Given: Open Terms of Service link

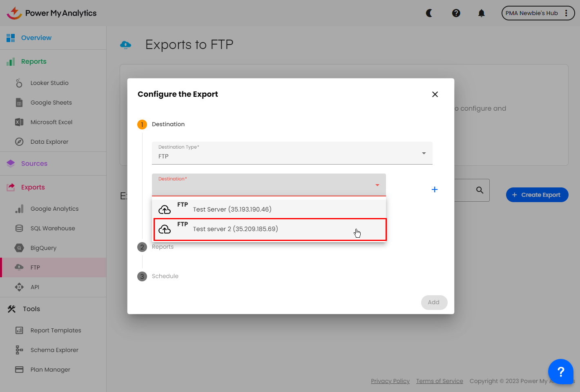Looking at the screenshot, I should (x=439, y=381).
